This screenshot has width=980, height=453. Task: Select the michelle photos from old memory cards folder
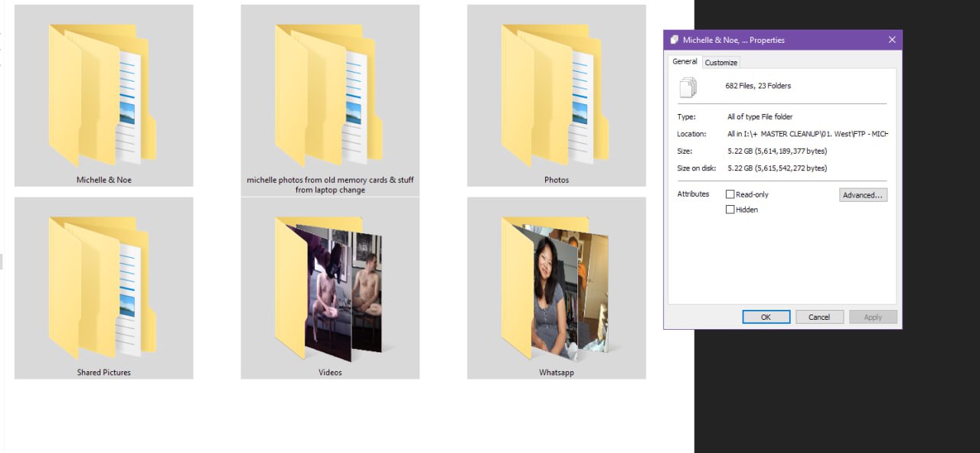(x=330, y=96)
